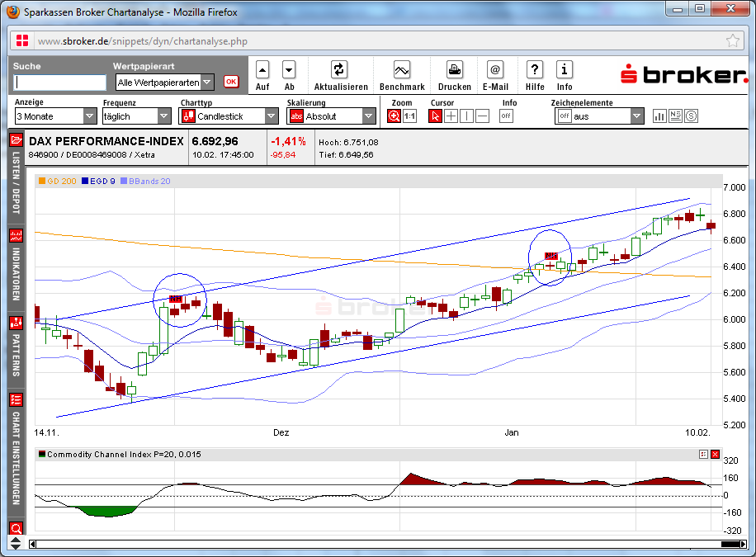Click the Hoch: 6.751,08 value
The height and width of the screenshot is (557, 756).
[348, 142]
